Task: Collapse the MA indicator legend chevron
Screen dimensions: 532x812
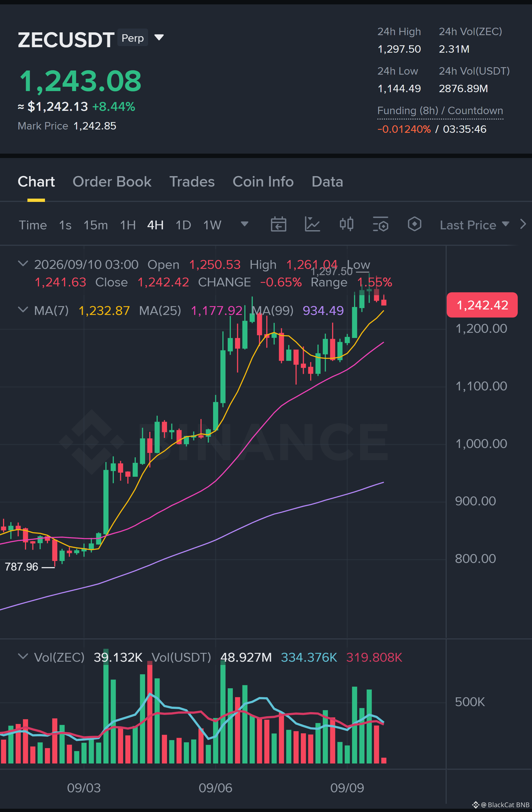Action: [23, 310]
